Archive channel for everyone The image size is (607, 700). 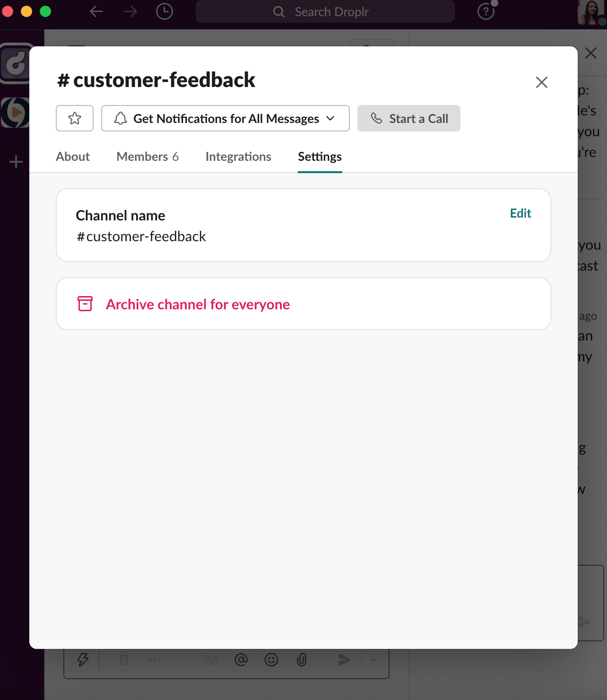198,304
